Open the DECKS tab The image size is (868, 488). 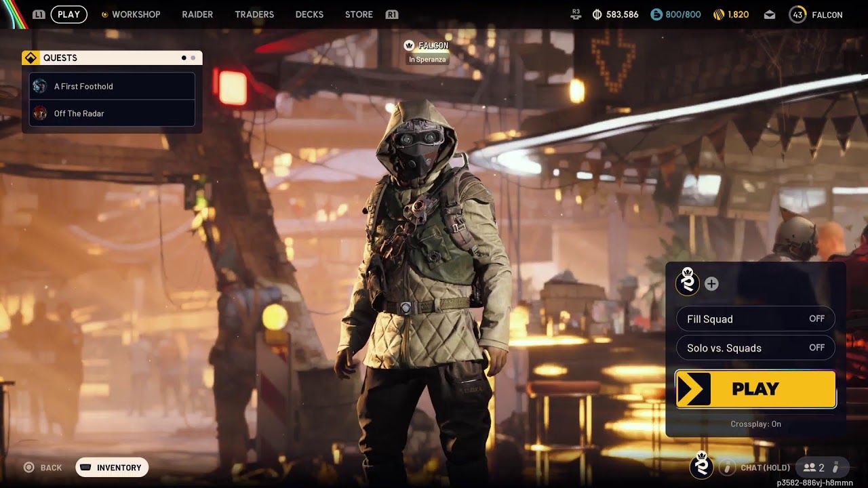(309, 14)
